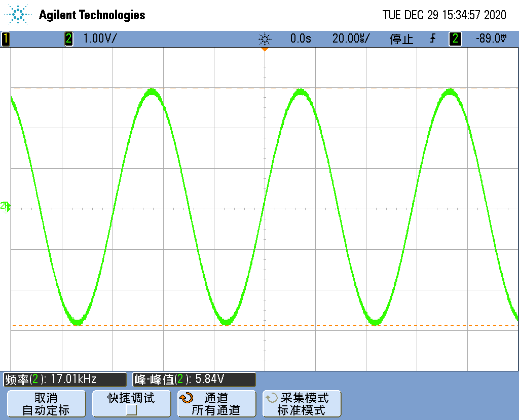Toggle the 快捷调试 checkbox softkey
The width and height of the screenshot is (519, 420).
(131, 403)
